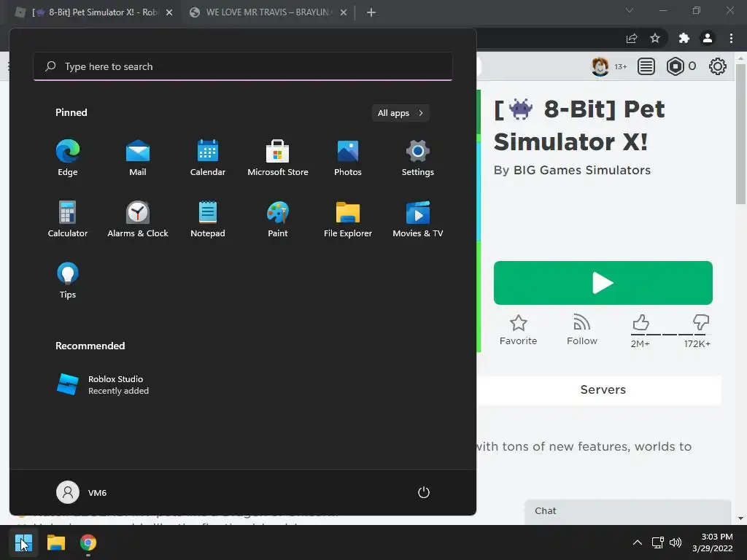Show hidden system tray icons

(637, 542)
